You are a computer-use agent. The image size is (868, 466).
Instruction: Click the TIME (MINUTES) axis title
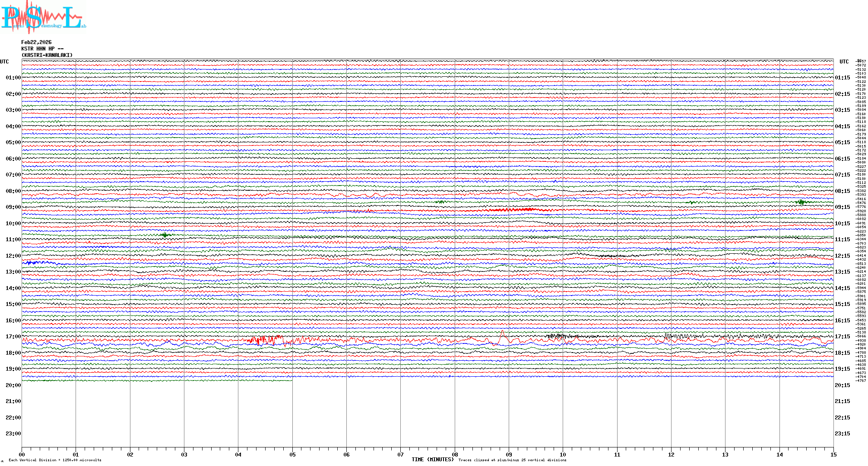tap(432, 460)
